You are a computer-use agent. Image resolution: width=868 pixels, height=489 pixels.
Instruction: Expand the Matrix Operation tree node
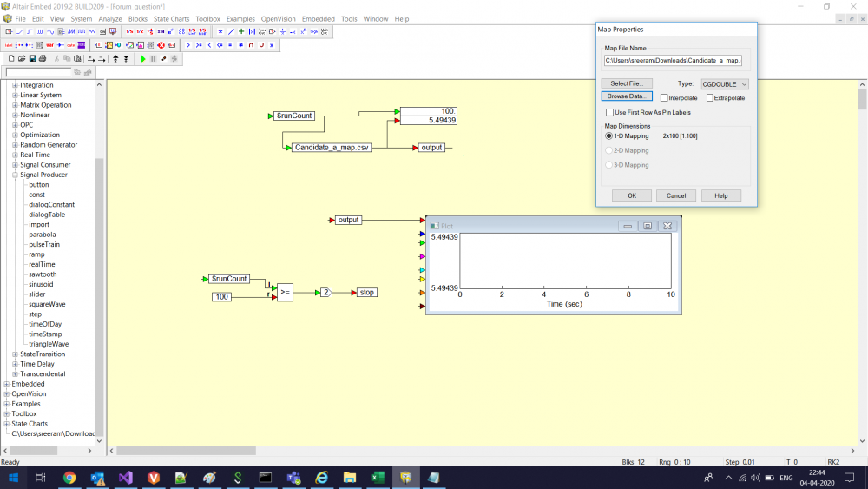click(15, 105)
